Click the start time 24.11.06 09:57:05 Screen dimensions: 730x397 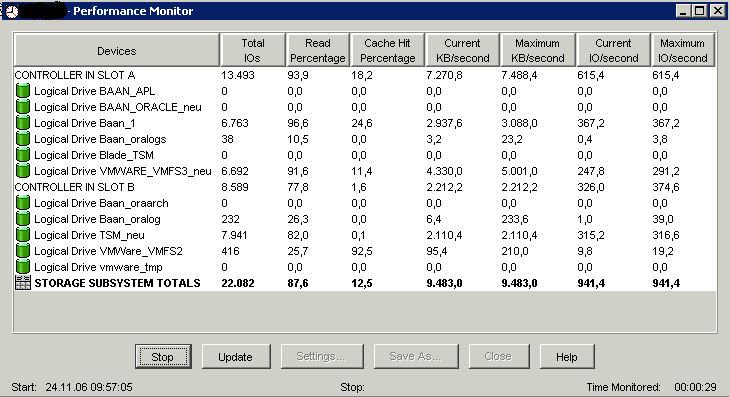tap(89, 387)
